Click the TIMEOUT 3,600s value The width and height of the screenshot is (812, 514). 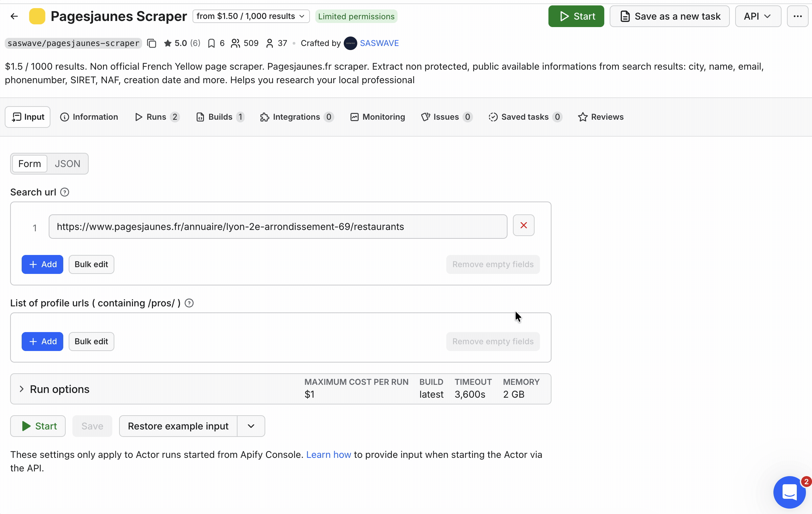[x=470, y=394]
